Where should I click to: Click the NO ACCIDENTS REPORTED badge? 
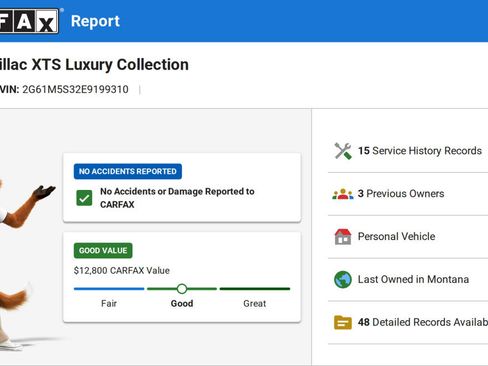(128, 171)
